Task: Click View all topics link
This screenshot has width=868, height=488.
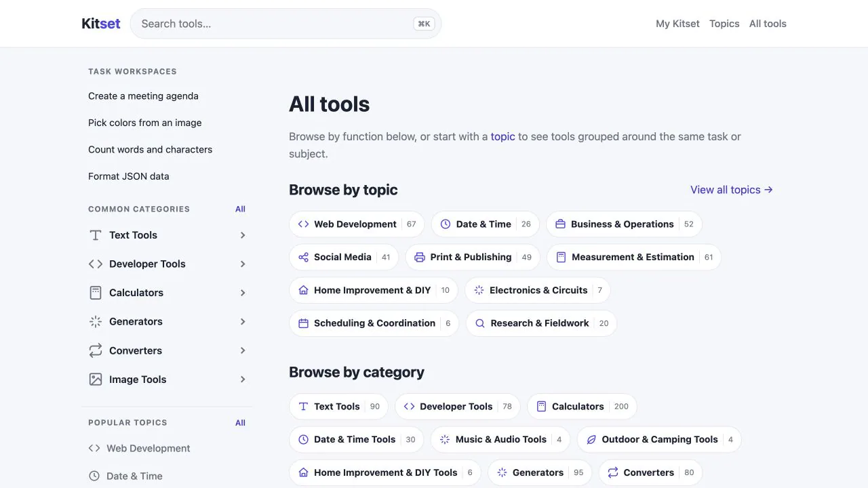Action: (x=732, y=190)
